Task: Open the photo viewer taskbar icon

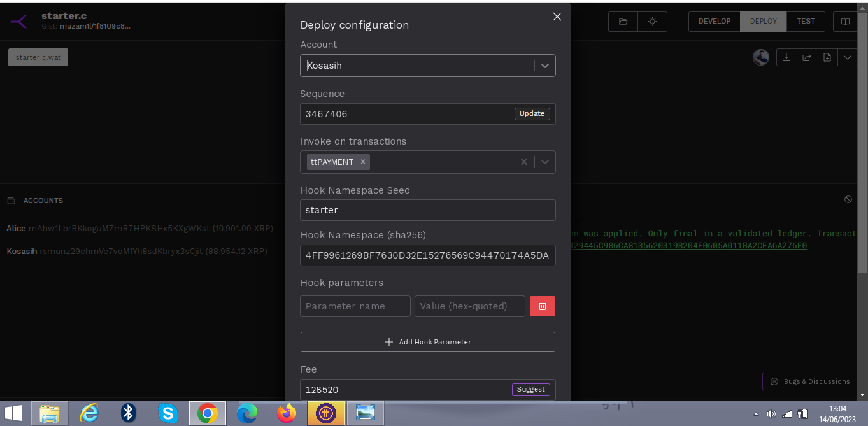Action: click(x=366, y=414)
